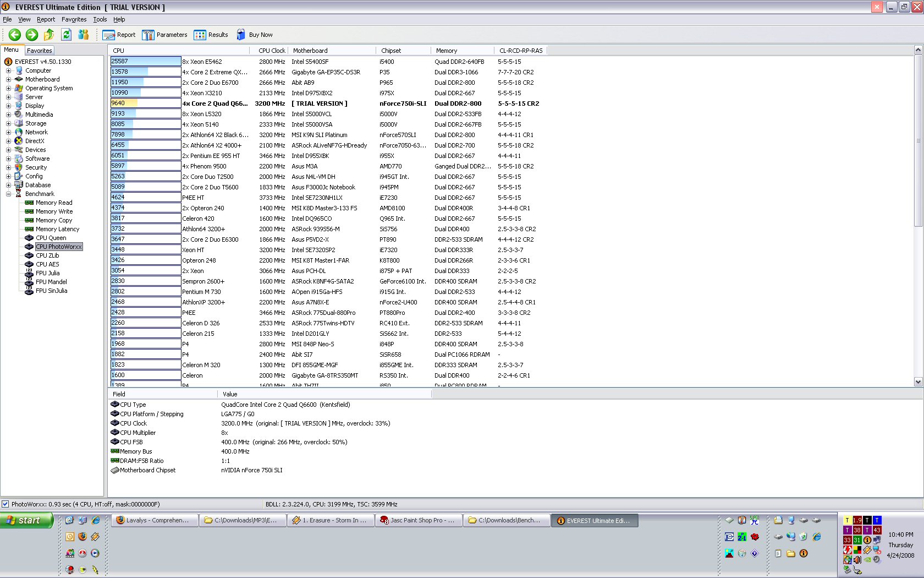This screenshot has height=578, width=924.
Task: Switch to the Favorites tab in sidebar
Action: pyautogui.click(x=39, y=51)
